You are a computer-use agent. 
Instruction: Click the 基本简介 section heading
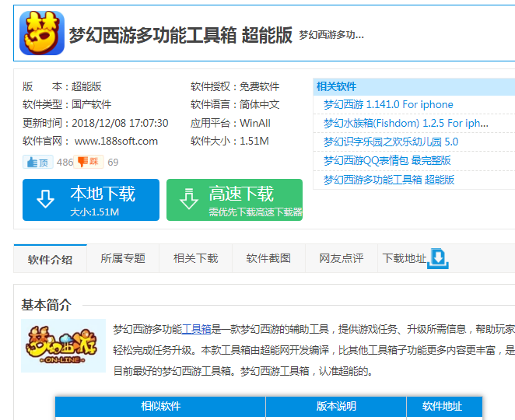(x=47, y=305)
